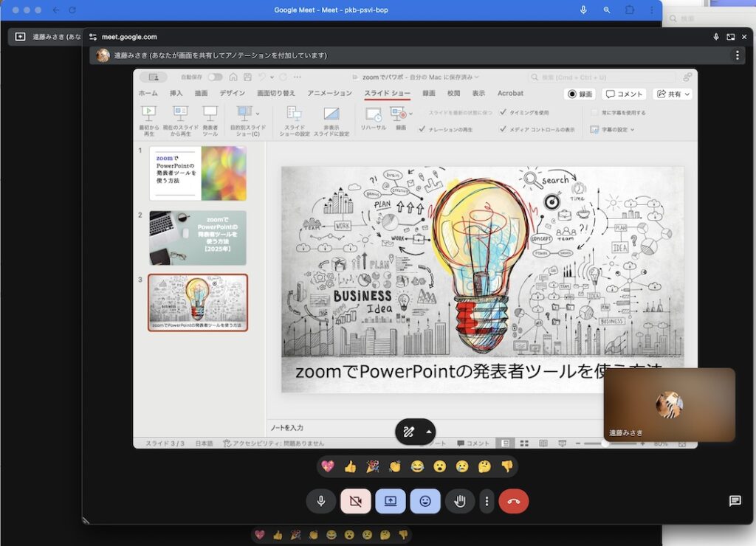The image size is (756, 546).
Task: Send the surprised face reaction
Action: 440,466
